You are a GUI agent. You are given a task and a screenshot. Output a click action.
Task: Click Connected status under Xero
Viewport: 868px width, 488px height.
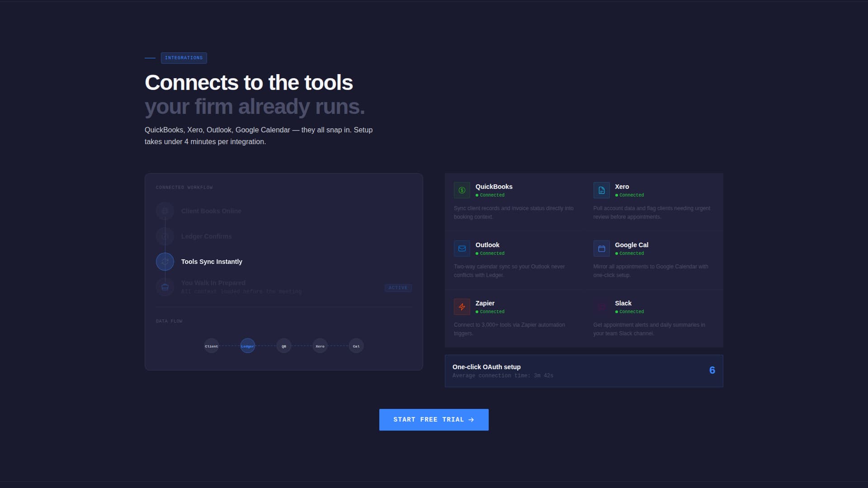(629, 195)
